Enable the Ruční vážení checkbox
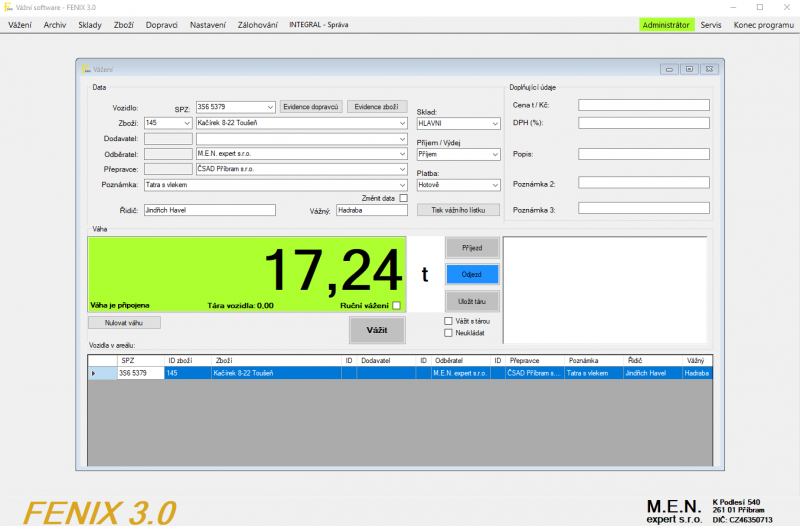The height and width of the screenshot is (526, 800). click(x=396, y=305)
